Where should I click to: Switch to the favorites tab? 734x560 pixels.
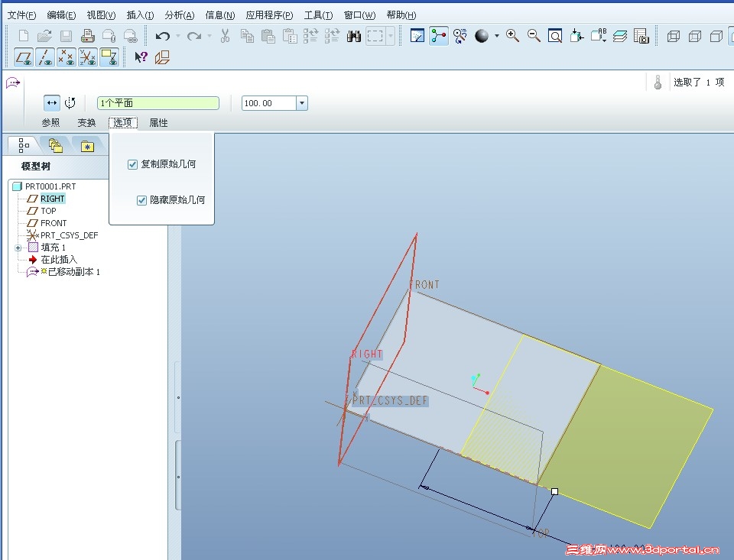pos(87,147)
